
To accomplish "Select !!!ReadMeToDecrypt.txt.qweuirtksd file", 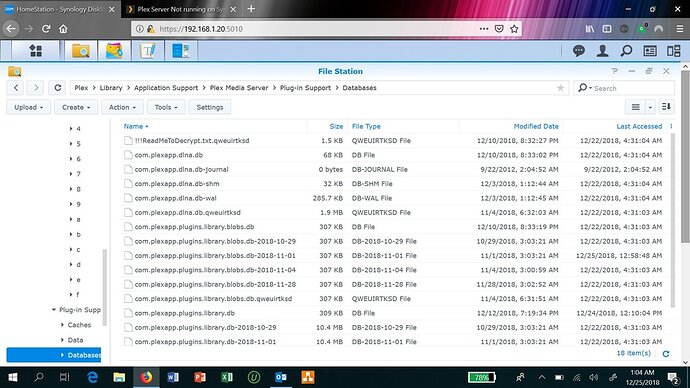I will pos(192,140).
